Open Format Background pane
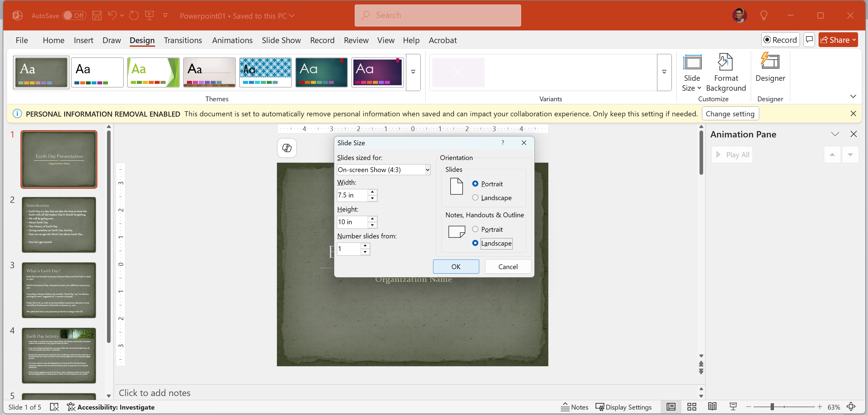Image resolution: width=868 pixels, height=415 pixels. pos(725,72)
